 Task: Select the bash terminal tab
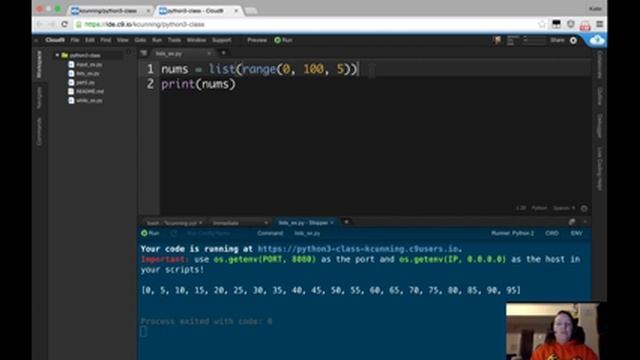(174, 223)
